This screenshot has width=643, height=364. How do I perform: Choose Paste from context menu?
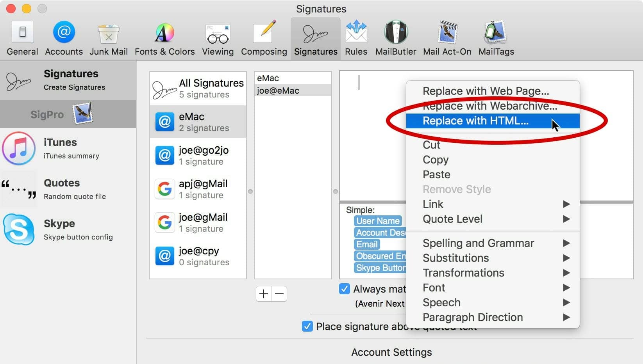click(x=493, y=174)
